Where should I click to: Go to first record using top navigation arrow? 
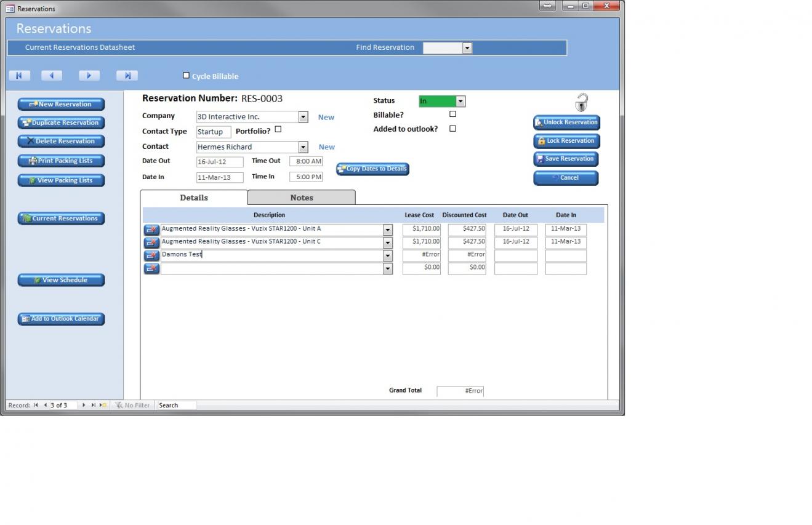click(19, 76)
